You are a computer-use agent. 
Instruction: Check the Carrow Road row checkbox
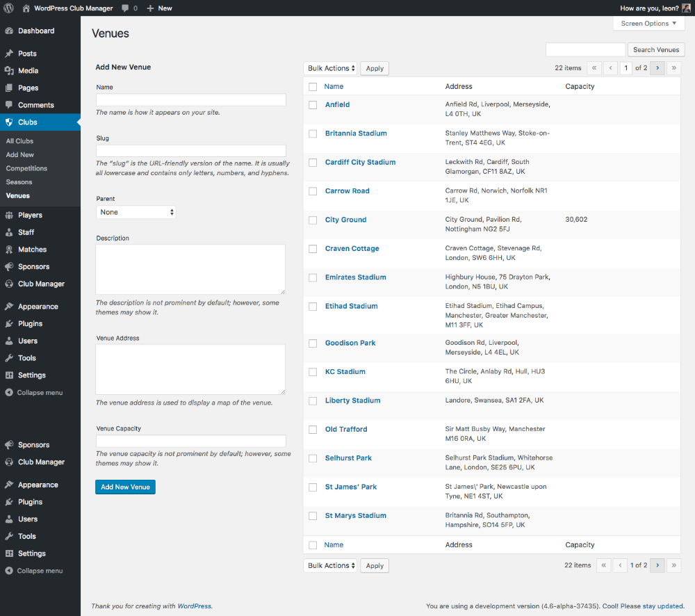pos(313,191)
